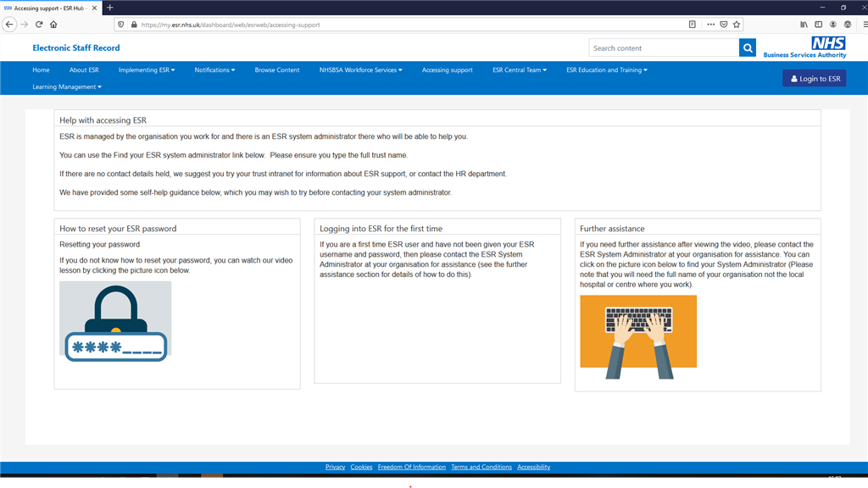The width and height of the screenshot is (868, 488).
Task: Open the Privacy footer link
Action: coord(335,467)
